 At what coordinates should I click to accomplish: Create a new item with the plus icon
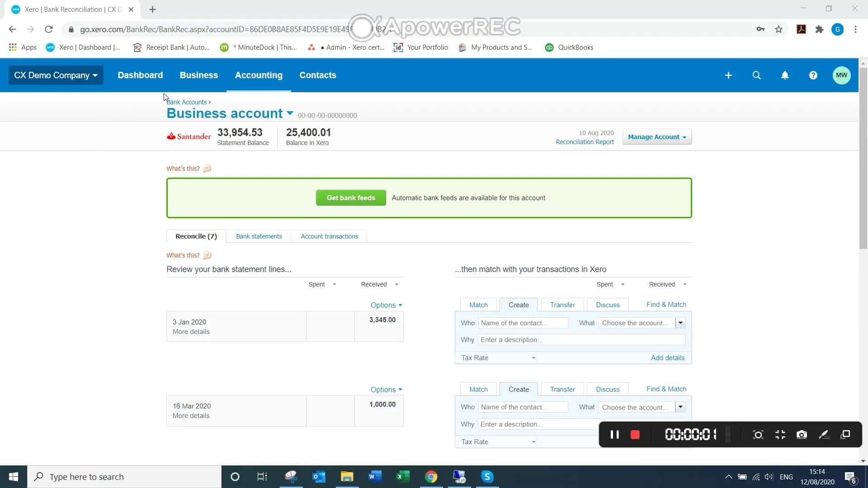pos(729,75)
